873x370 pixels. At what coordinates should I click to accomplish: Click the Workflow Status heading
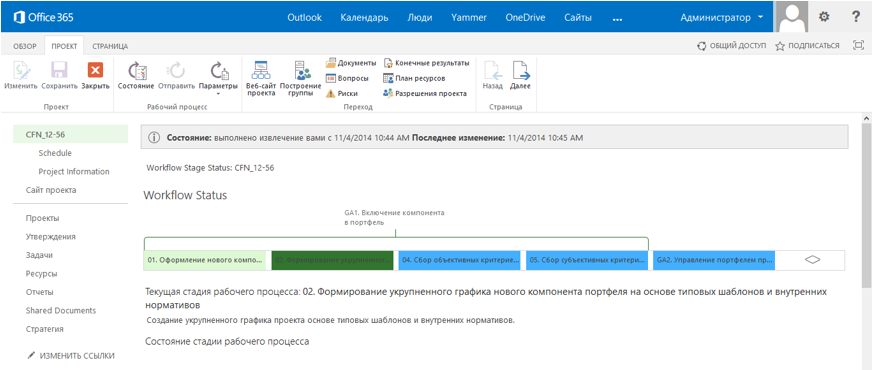pyautogui.click(x=185, y=196)
